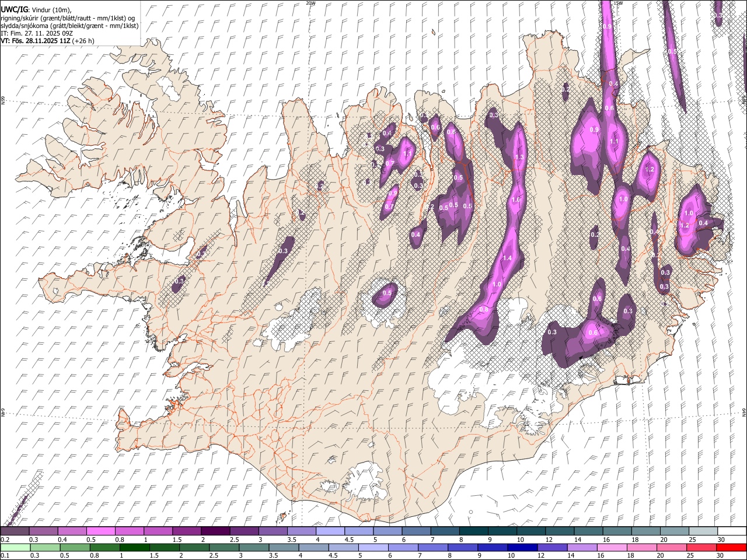Viewport: 747px width, 560px height.
Task: Click the pale mint 0.1 swatch in lower legend
Action: click(15, 547)
